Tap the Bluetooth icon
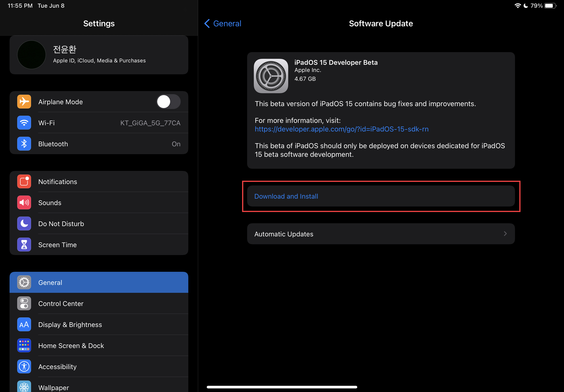The image size is (564, 392). pos(24,144)
